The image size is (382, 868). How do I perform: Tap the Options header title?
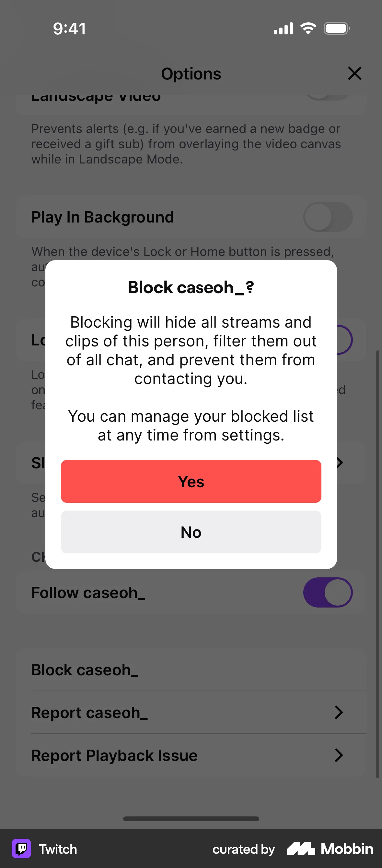pos(191,74)
